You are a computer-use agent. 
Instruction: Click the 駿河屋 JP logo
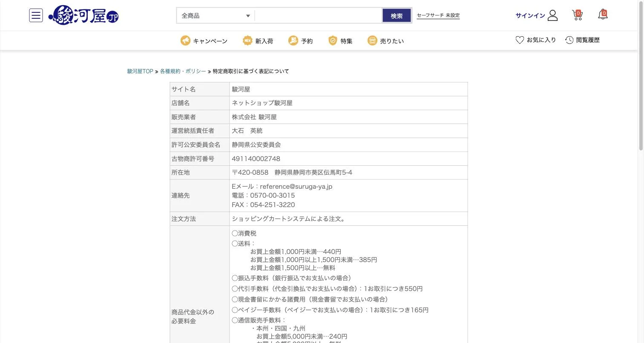click(83, 15)
